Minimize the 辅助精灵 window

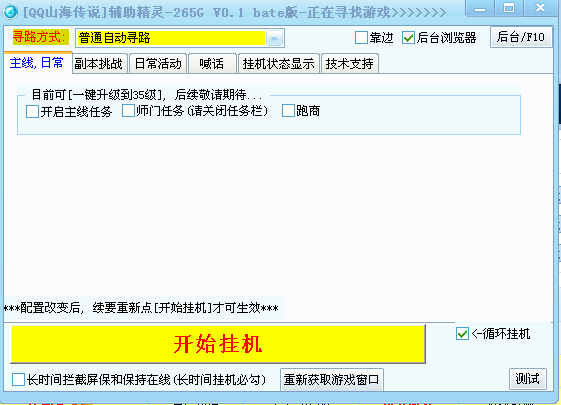[480, 8]
